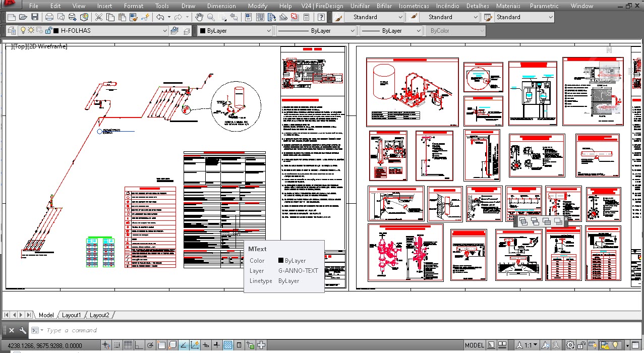Image resolution: width=644 pixels, height=353 pixels.
Task: Switch to the Layout2 tab
Action: point(99,315)
